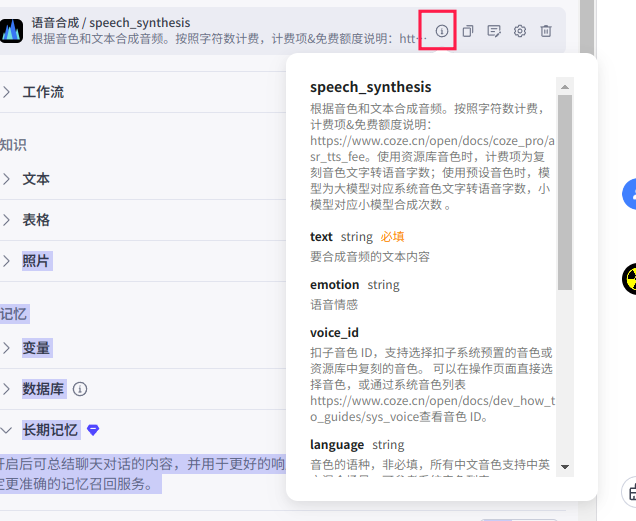
Task: Open speech_synthesis settings gear icon
Action: pyautogui.click(x=520, y=31)
